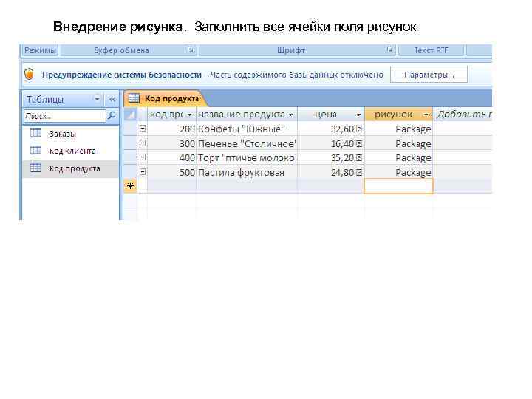Click the empty рисунок cell in new row

(399, 186)
